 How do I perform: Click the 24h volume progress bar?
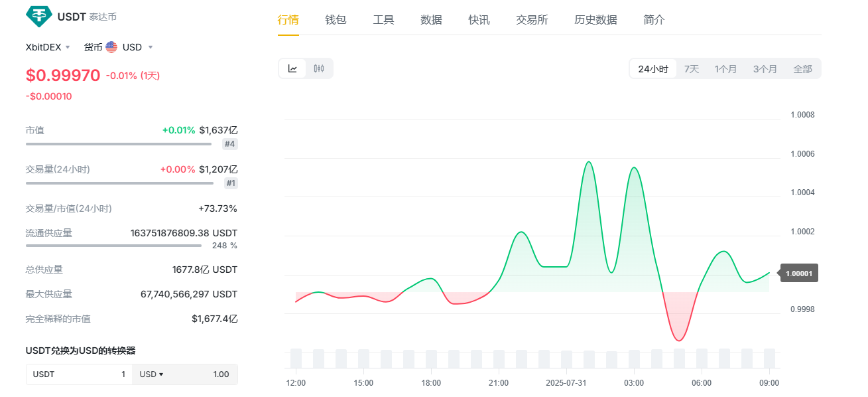(120, 183)
